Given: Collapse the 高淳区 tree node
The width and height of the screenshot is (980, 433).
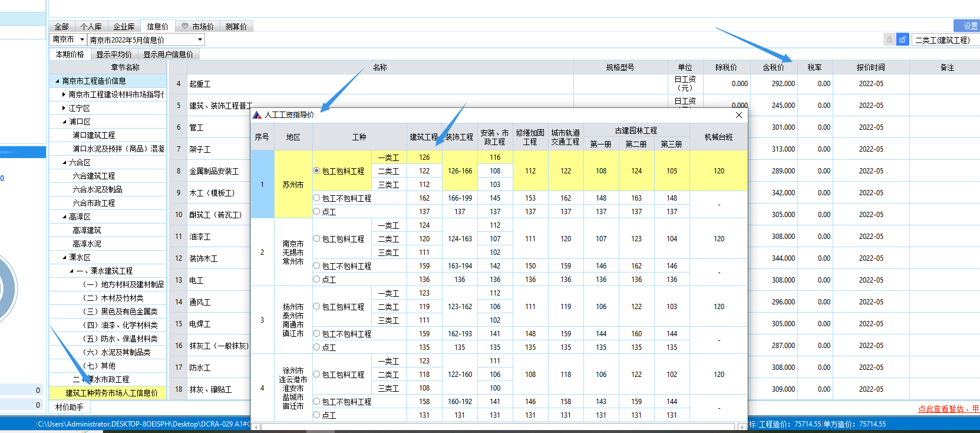Looking at the screenshot, I should coord(64,216).
